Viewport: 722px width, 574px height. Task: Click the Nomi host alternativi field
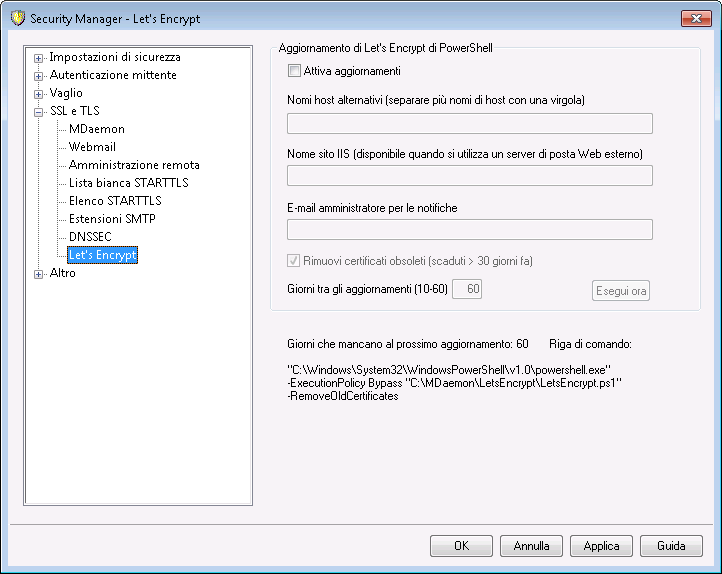[x=470, y=123]
